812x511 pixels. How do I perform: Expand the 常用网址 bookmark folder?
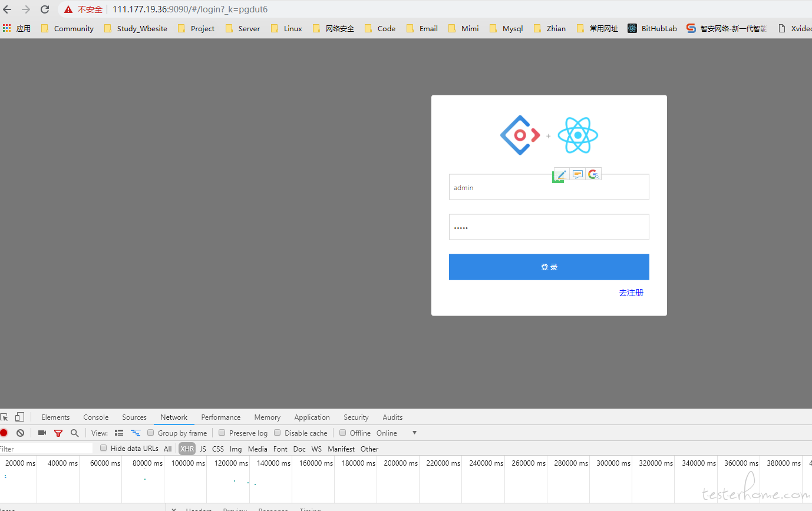[x=598, y=28]
